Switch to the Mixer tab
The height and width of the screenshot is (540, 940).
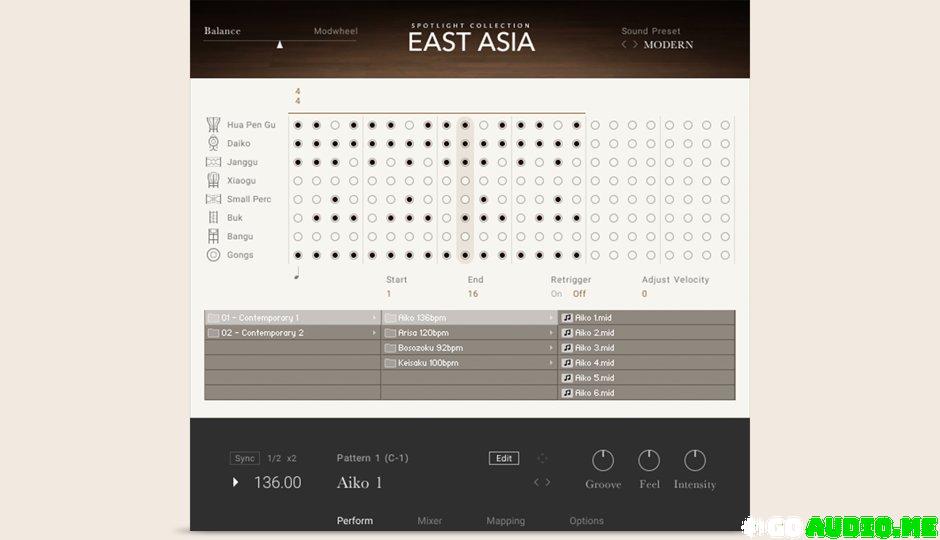[x=429, y=521]
